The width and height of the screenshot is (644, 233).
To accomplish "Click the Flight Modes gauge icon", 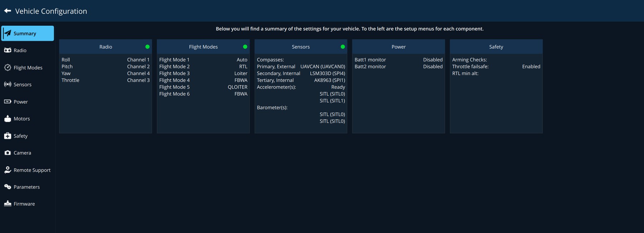I will [x=8, y=68].
